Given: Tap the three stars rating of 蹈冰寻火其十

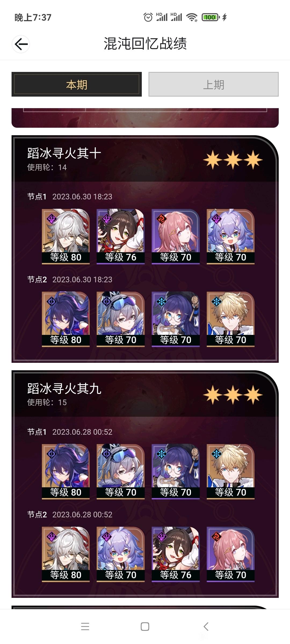Looking at the screenshot, I should point(233,160).
